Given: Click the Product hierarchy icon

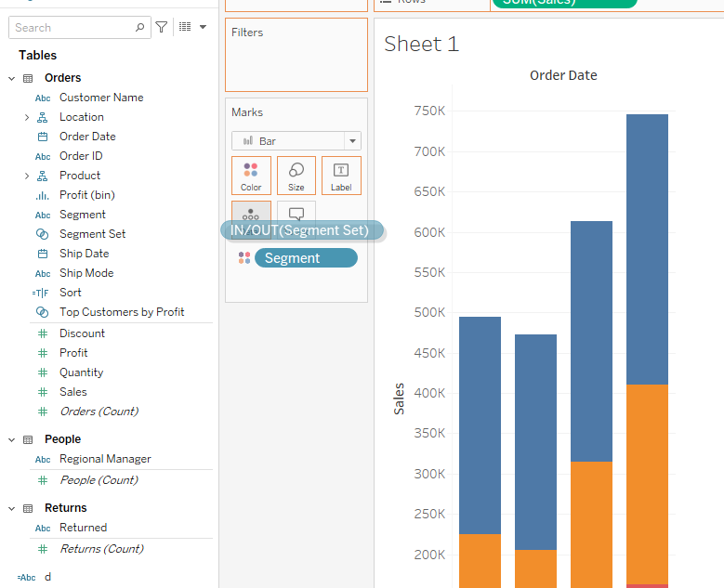Looking at the screenshot, I should (43, 176).
